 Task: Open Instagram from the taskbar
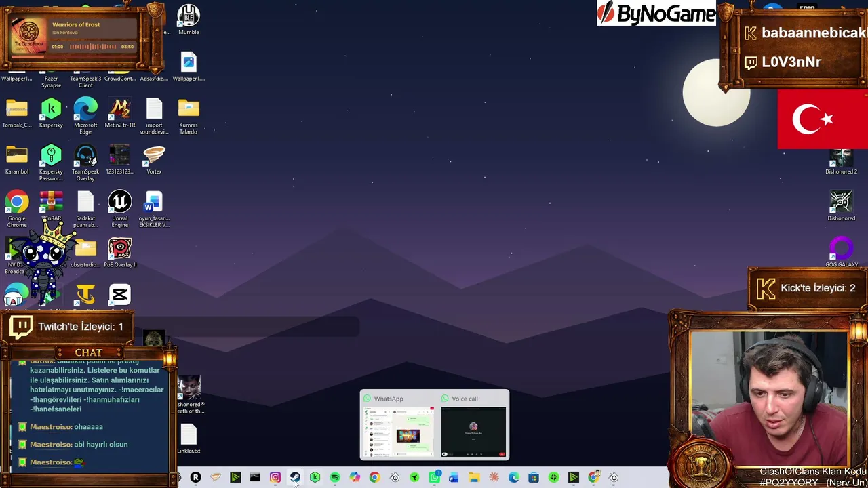[x=275, y=478]
